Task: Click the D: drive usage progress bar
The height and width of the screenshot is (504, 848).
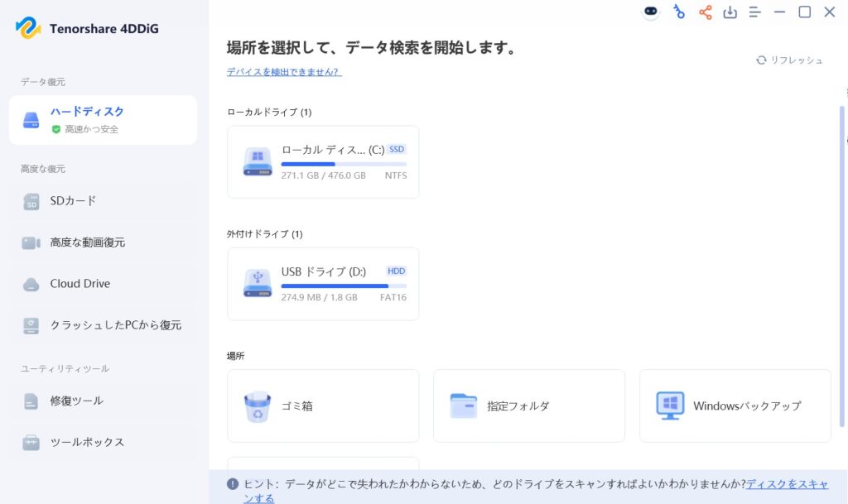Action: point(344,286)
